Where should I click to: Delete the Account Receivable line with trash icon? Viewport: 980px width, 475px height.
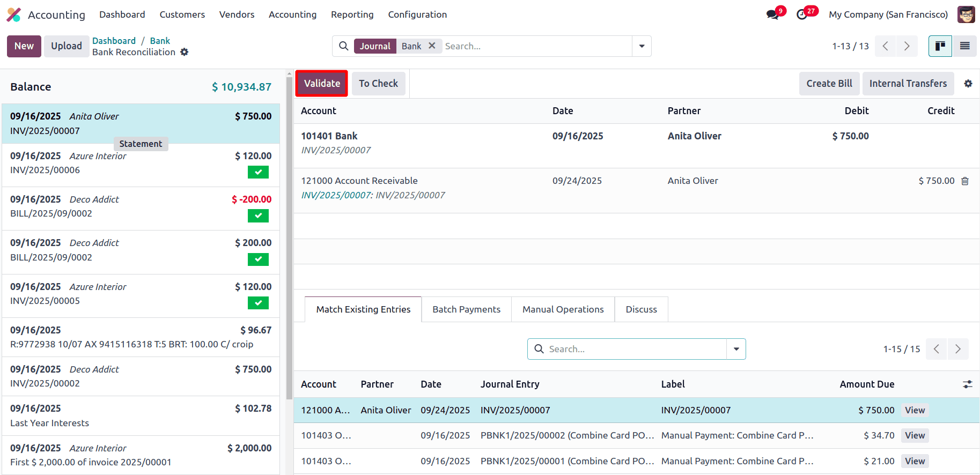point(965,181)
